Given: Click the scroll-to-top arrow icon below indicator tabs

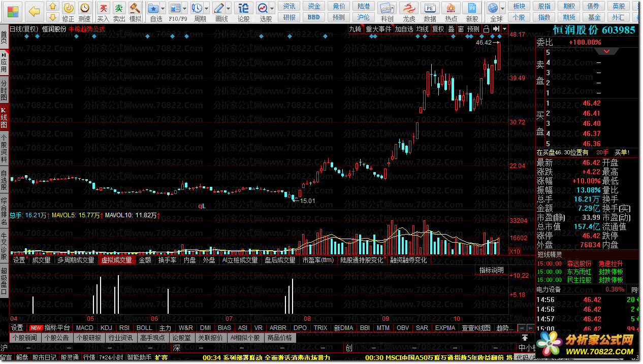Looking at the screenshot, I should 525,338.
